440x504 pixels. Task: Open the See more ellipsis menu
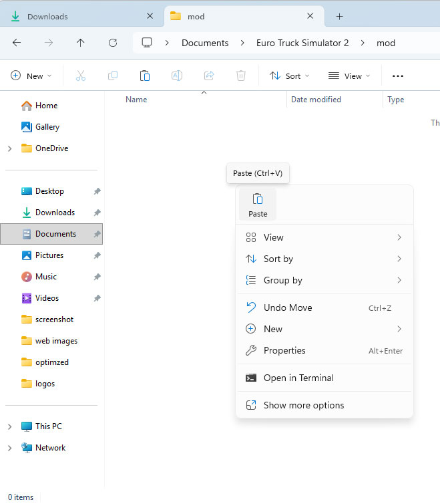click(398, 76)
